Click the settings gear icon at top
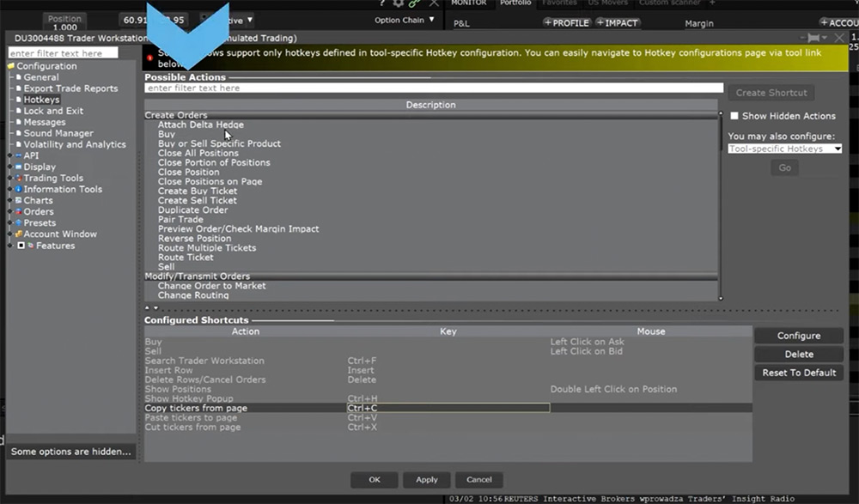 398,4
